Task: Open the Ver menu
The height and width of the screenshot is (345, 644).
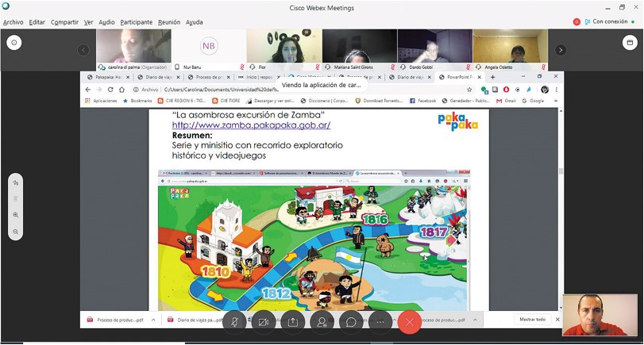Action: [88, 22]
